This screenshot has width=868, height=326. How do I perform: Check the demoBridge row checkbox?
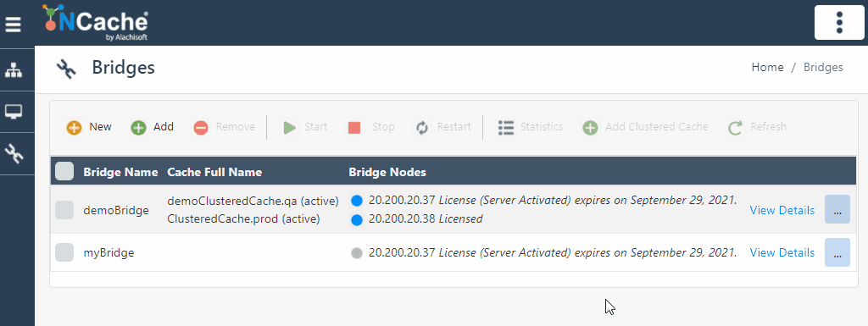[x=64, y=210]
